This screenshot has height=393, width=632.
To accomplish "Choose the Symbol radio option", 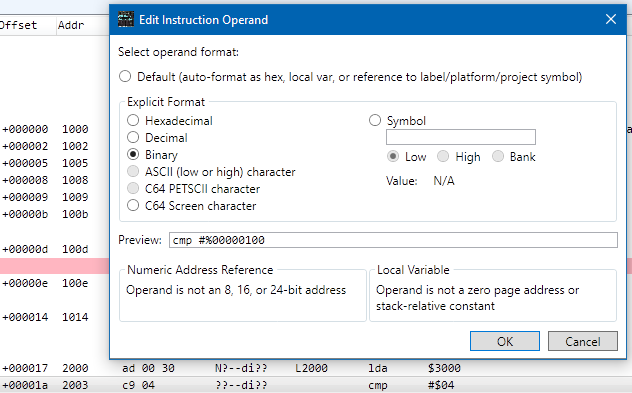I will point(375,120).
